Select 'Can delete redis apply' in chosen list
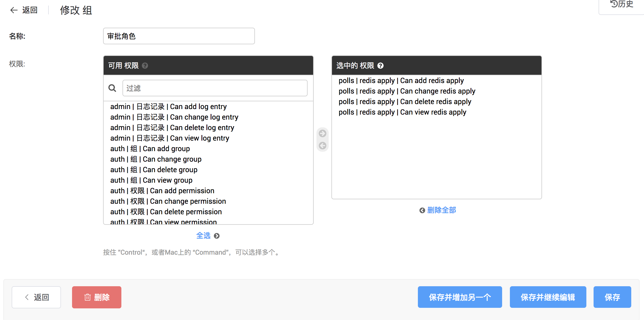Screen dimensions: 644x320 click(x=405, y=102)
